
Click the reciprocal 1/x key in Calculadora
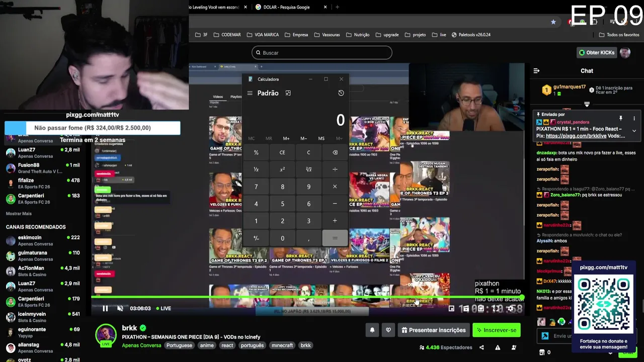[256, 169]
